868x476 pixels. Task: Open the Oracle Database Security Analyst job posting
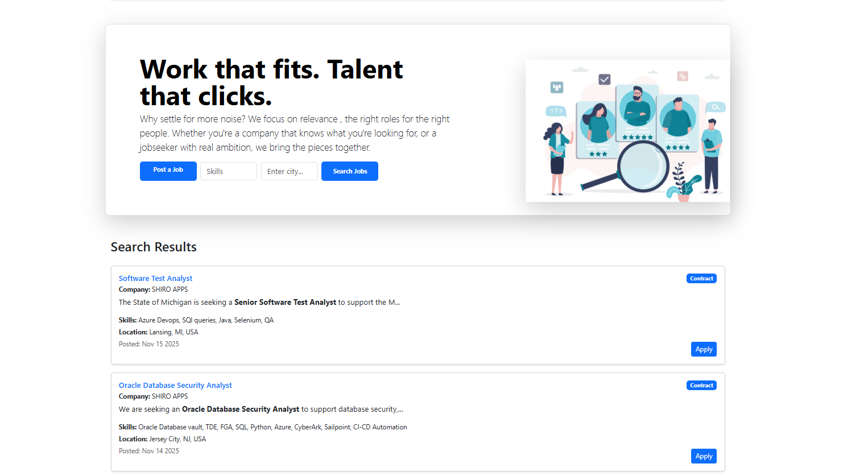tap(175, 385)
